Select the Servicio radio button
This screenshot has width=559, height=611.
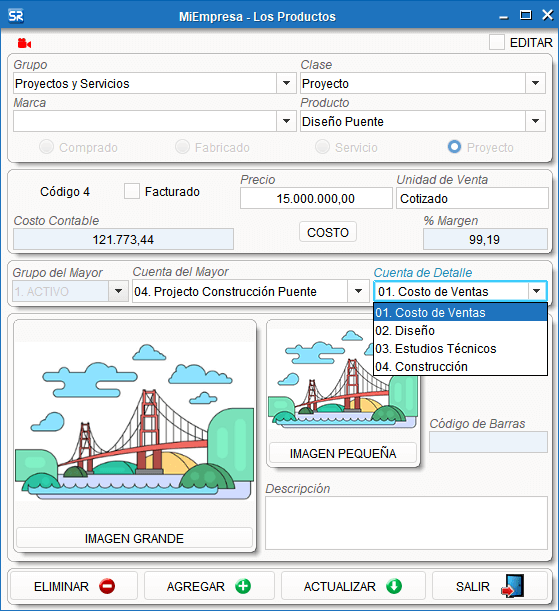(x=322, y=147)
